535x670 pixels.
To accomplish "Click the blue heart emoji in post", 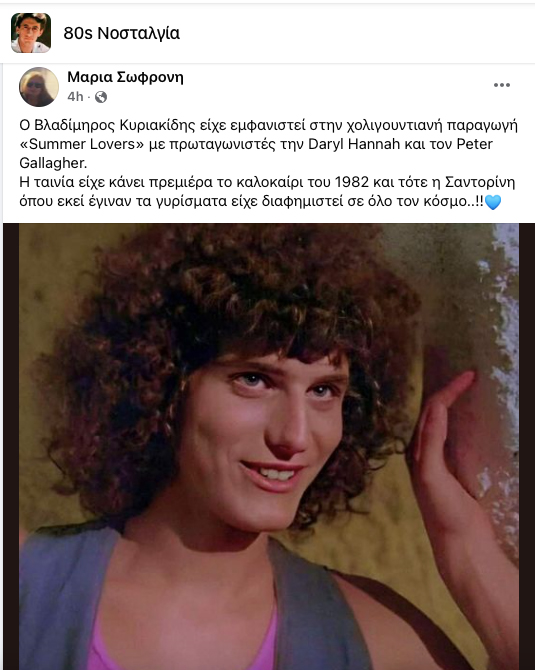I will click(493, 202).
